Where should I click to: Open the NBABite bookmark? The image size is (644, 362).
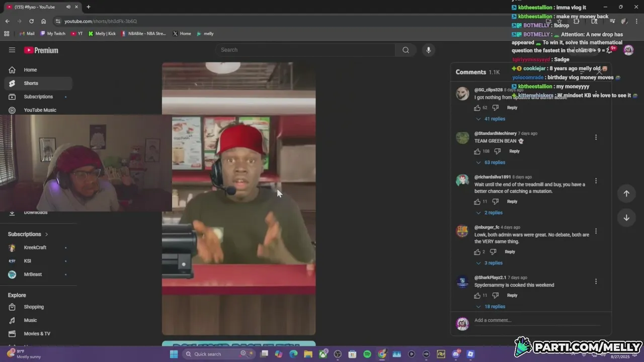pos(143,34)
